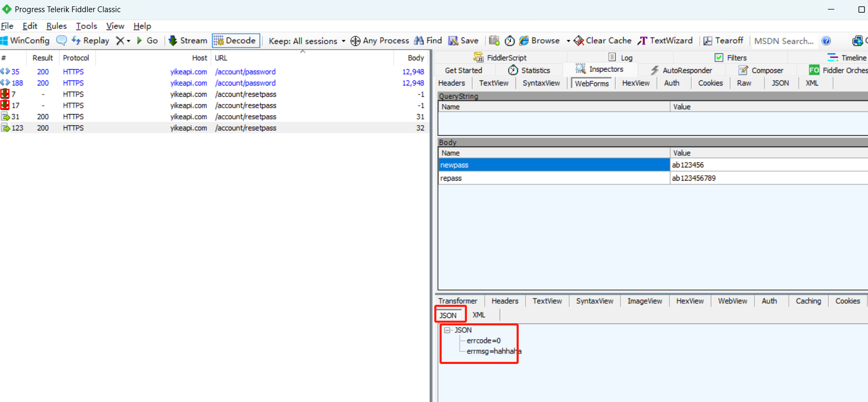Click the online status monitor icon

[x=858, y=41]
